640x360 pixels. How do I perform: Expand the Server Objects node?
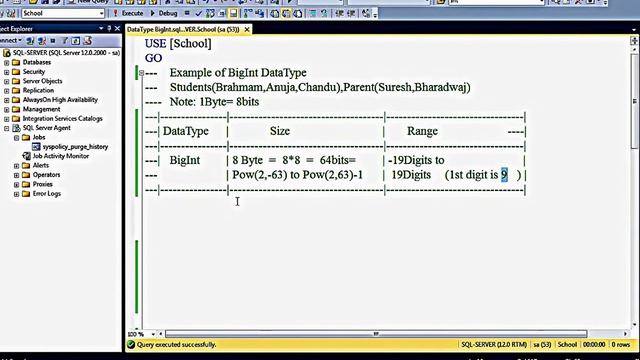pos(7,81)
